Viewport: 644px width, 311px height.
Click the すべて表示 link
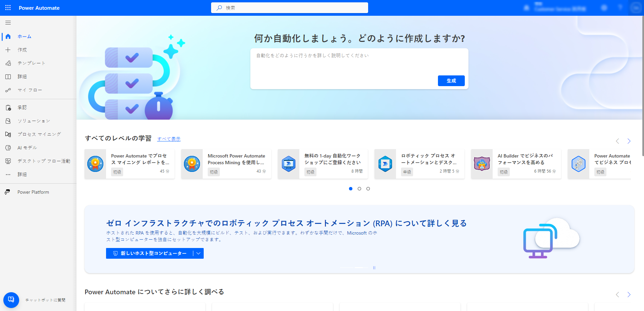[169, 139]
